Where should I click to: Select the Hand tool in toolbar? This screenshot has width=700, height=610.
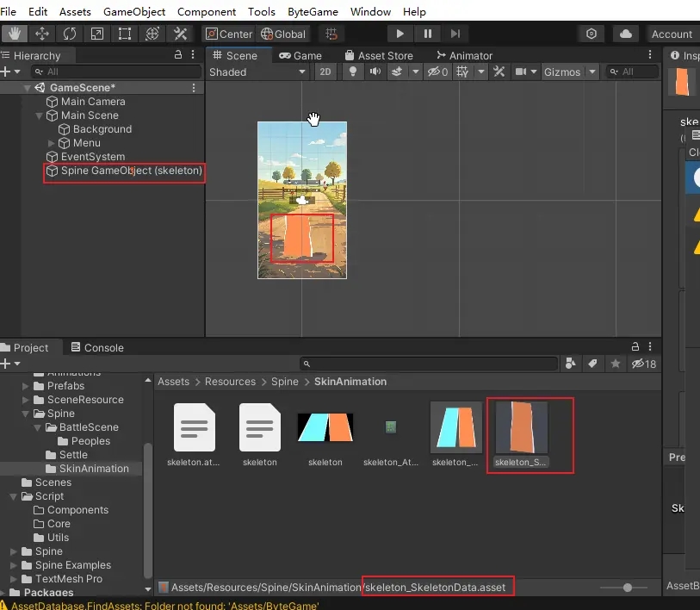click(14, 34)
